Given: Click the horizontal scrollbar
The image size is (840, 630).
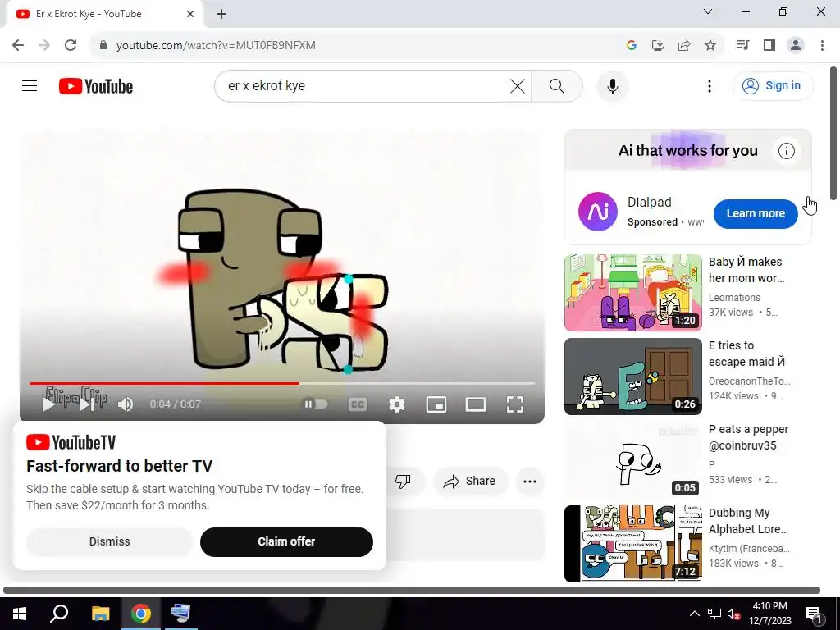Looking at the screenshot, I should [x=412, y=590].
